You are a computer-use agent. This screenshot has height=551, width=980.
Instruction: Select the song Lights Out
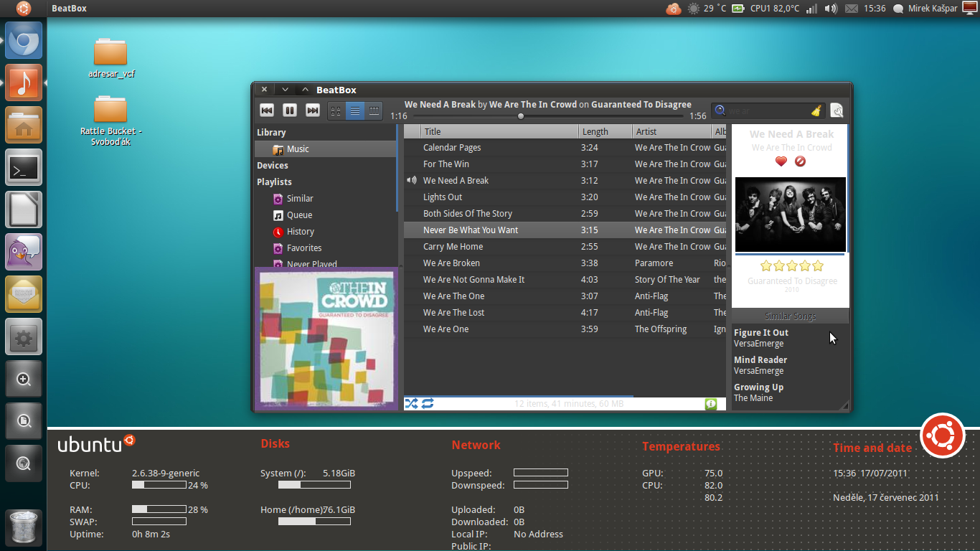tap(565, 197)
